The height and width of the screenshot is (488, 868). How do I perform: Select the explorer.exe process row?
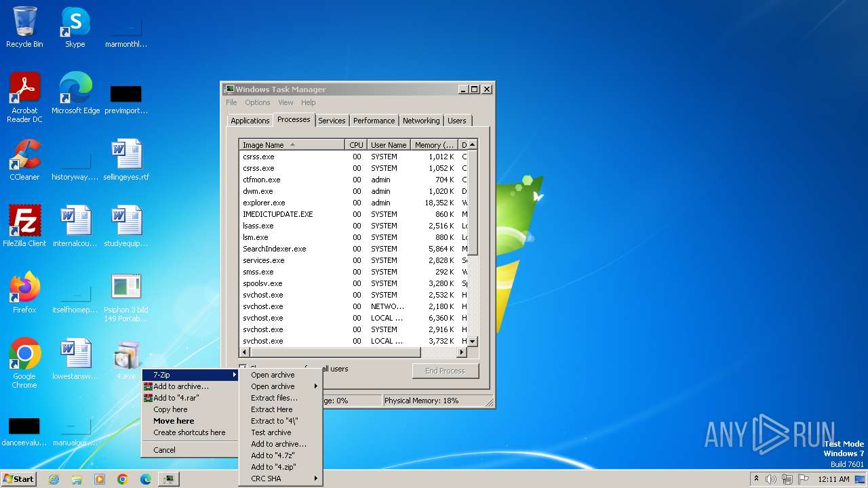tap(353, 203)
